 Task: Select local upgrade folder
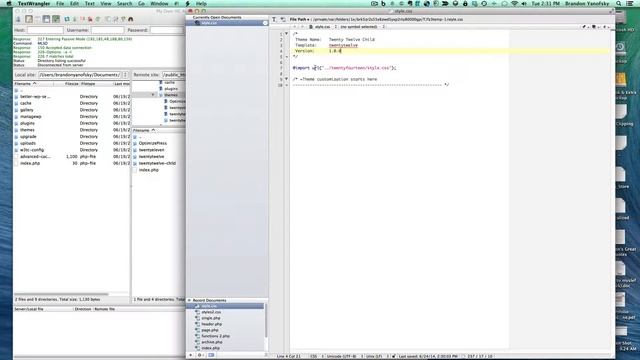pos(28,137)
